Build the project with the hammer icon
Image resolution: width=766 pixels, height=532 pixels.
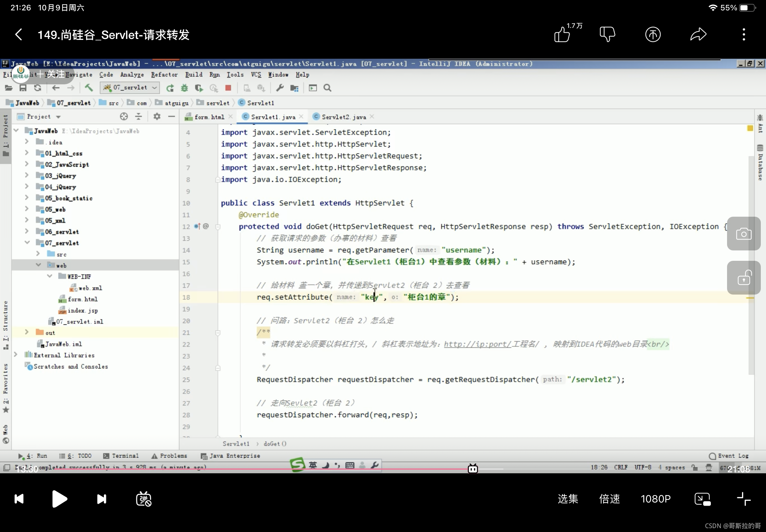pyautogui.click(x=88, y=88)
